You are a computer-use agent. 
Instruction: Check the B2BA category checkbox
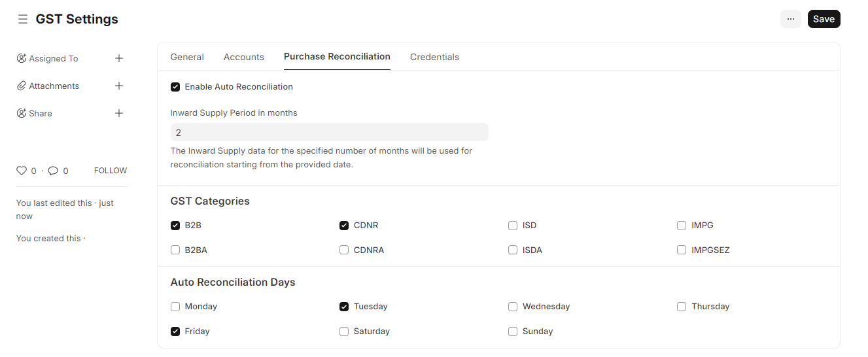pos(175,250)
